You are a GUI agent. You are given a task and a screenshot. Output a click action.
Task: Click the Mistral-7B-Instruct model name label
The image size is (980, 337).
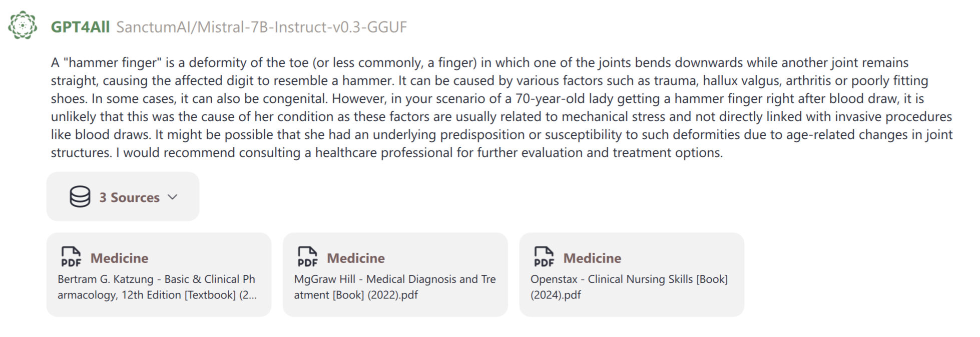[261, 26]
